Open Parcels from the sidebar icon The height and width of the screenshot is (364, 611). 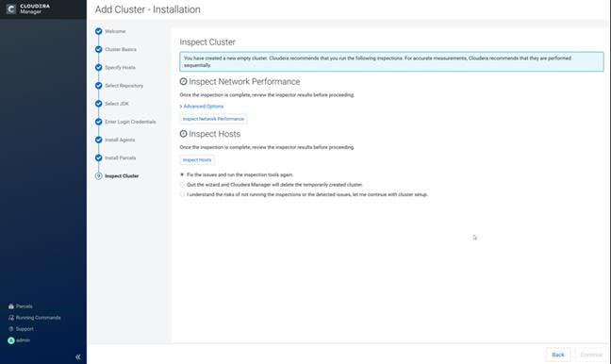11,306
